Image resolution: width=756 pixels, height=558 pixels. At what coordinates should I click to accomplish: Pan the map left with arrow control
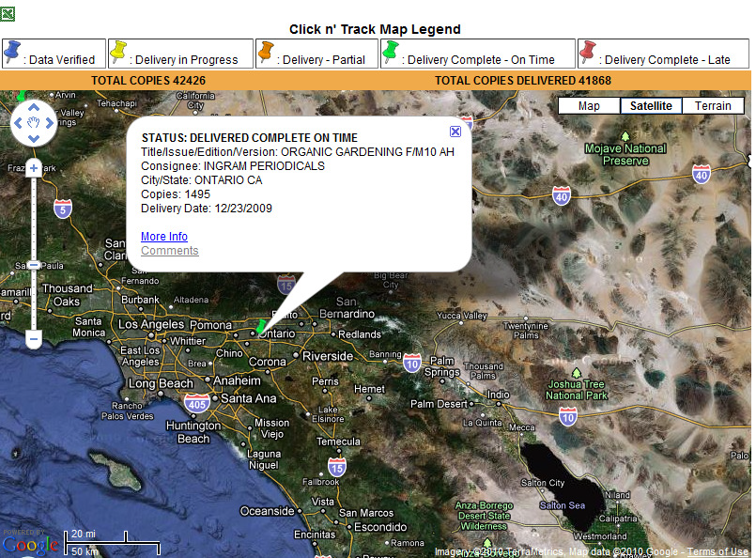(x=18, y=123)
